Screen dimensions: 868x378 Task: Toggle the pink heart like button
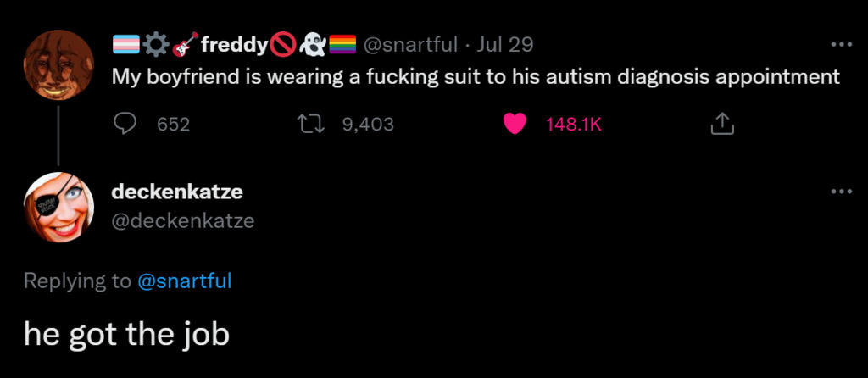point(515,125)
